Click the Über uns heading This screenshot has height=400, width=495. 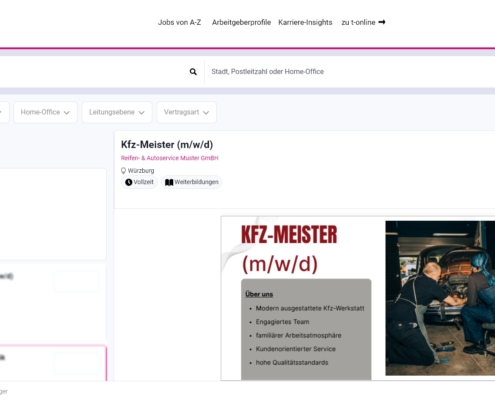[259, 294]
